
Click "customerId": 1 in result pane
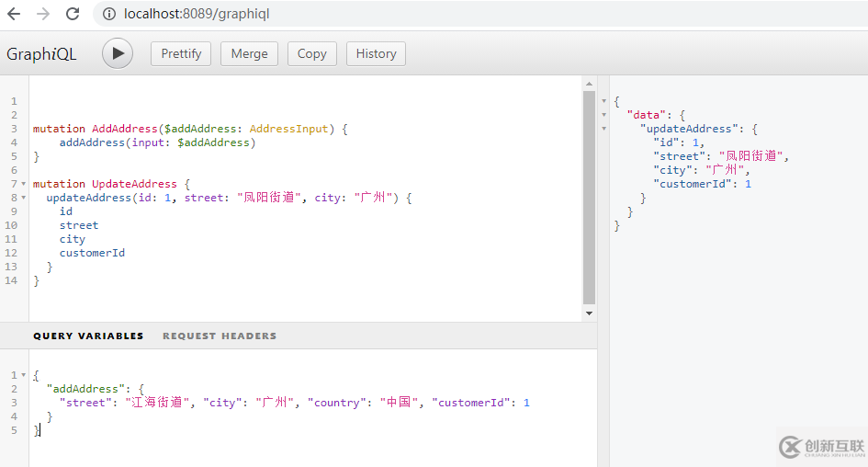coord(702,184)
